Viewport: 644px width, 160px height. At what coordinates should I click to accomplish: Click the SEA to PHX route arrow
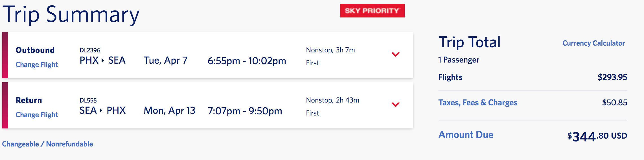(101, 110)
